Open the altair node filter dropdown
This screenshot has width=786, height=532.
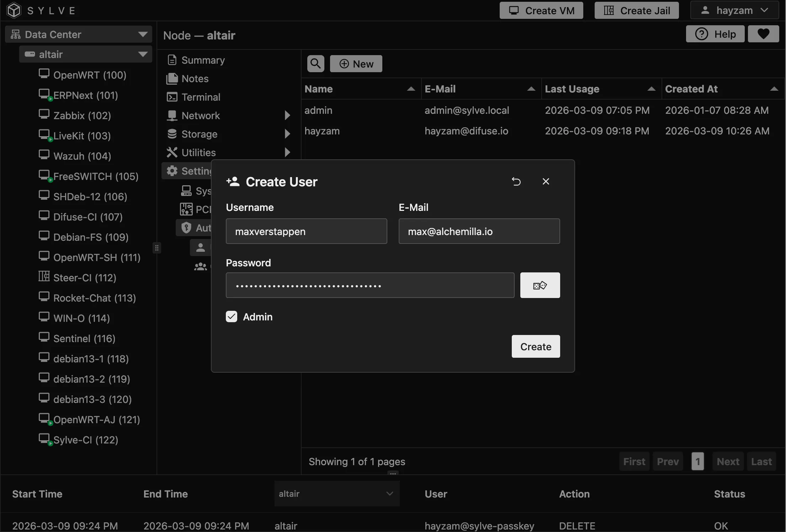tap(337, 494)
